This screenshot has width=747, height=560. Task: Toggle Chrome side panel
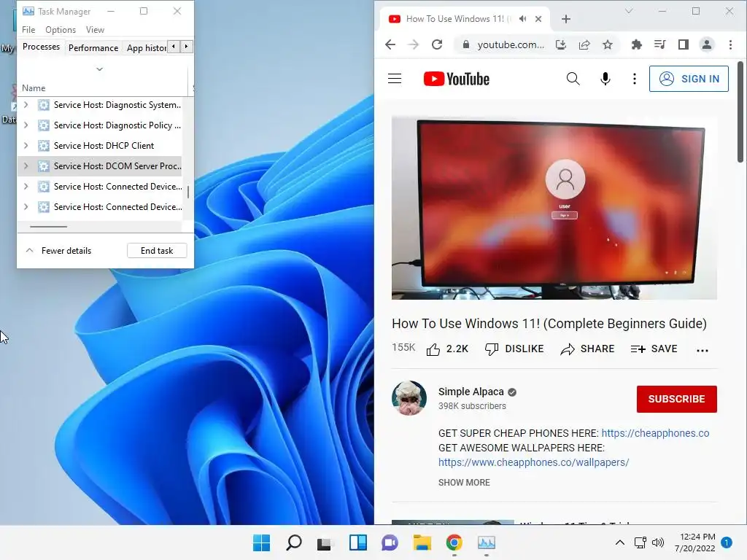(683, 44)
